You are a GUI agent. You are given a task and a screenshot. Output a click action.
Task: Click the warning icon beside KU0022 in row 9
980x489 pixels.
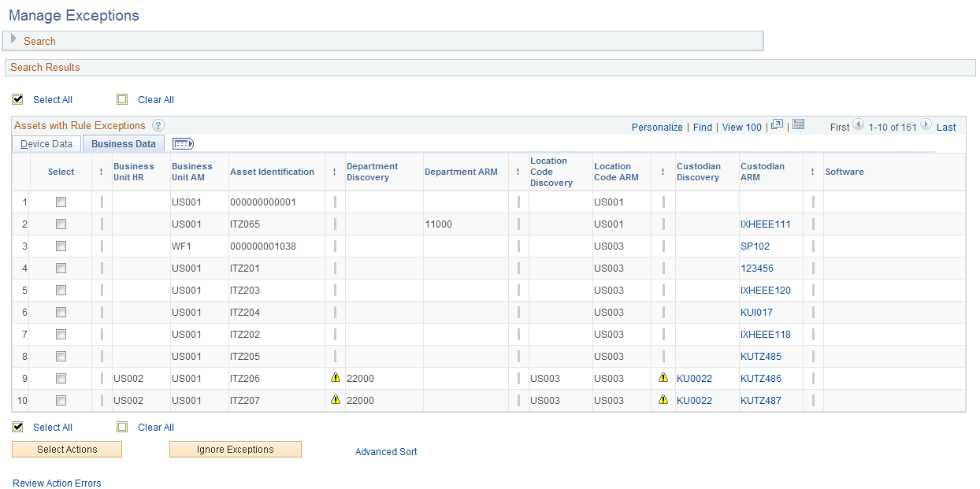[x=663, y=377]
